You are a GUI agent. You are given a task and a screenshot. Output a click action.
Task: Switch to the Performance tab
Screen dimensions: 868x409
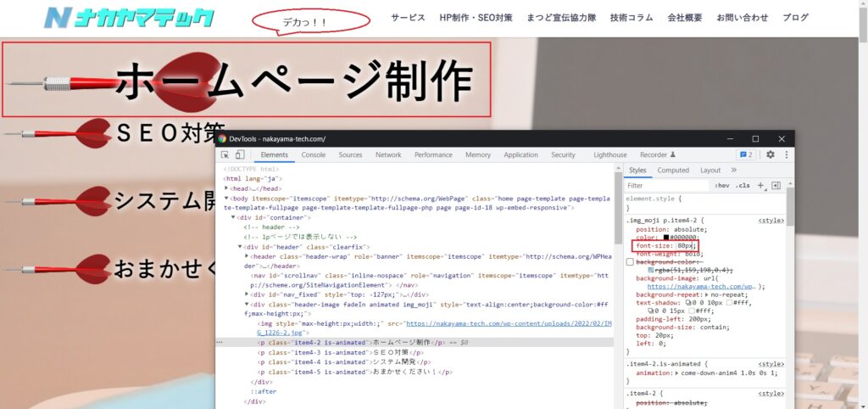[x=433, y=155]
